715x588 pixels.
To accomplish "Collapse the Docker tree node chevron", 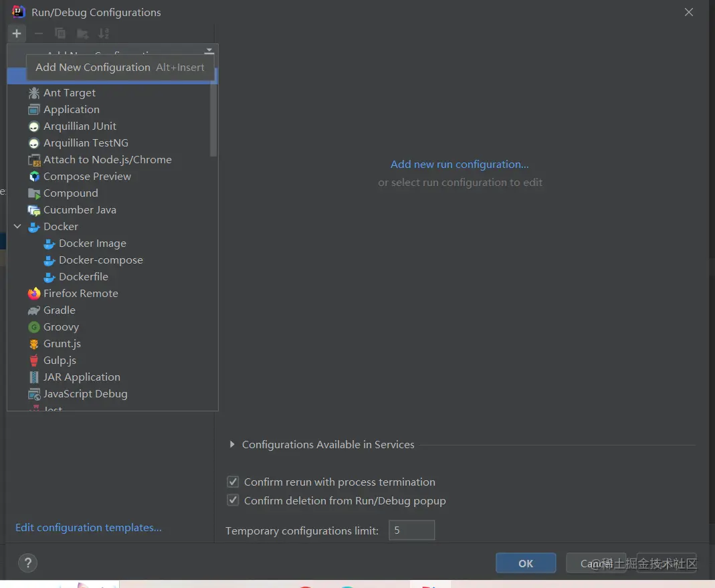I will (17, 226).
